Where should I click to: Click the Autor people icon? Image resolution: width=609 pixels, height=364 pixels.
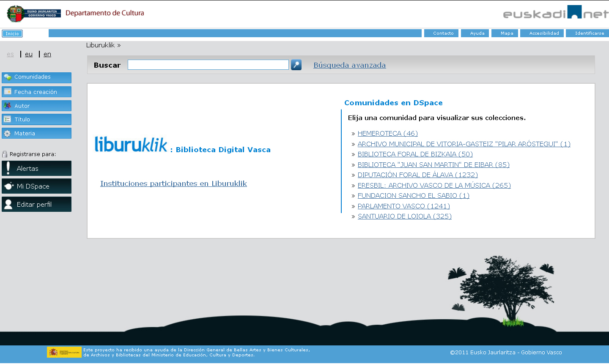[x=8, y=106]
